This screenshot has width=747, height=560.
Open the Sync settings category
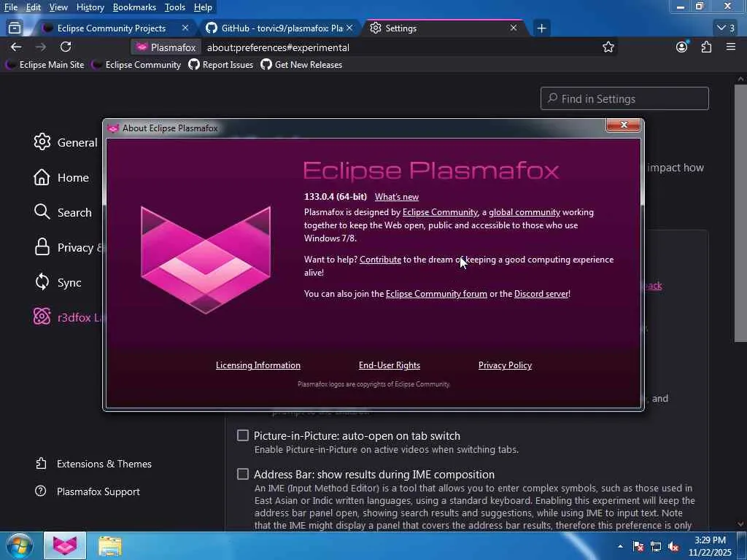pos(57,282)
